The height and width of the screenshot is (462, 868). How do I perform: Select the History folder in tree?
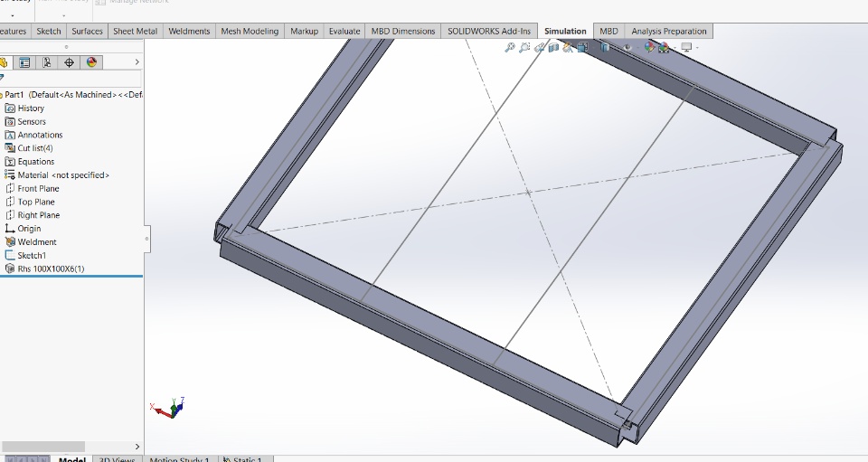click(24, 108)
